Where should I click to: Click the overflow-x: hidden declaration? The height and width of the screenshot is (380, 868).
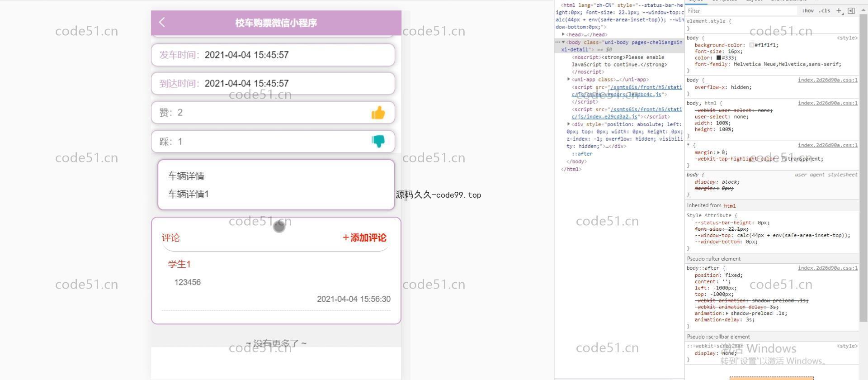(x=723, y=87)
